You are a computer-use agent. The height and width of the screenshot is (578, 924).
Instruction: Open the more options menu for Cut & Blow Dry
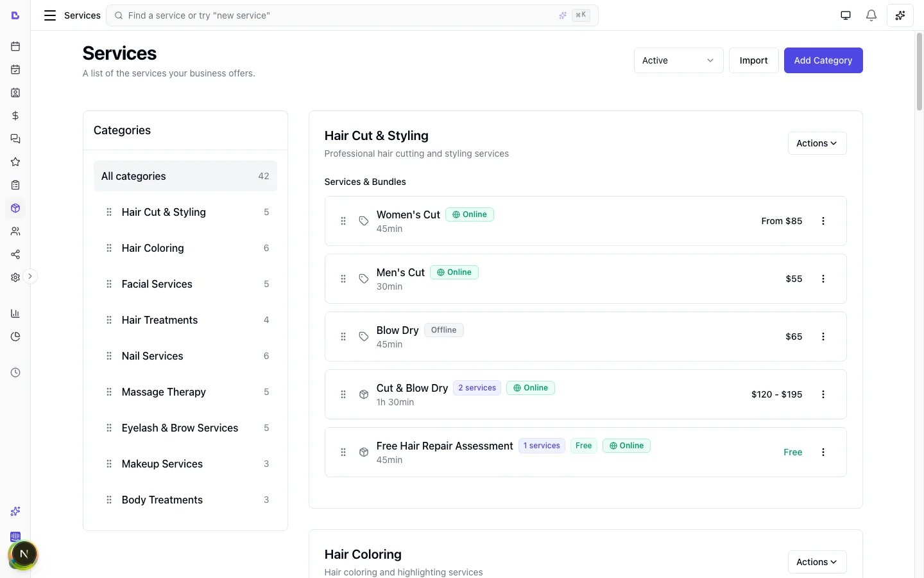pyautogui.click(x=823, y=394)
